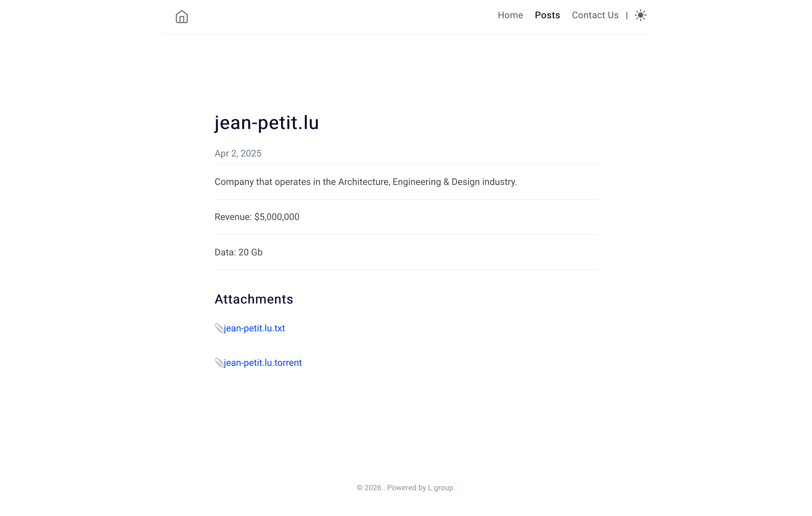Click 'Design industry' at the description's end

(484, 182)
